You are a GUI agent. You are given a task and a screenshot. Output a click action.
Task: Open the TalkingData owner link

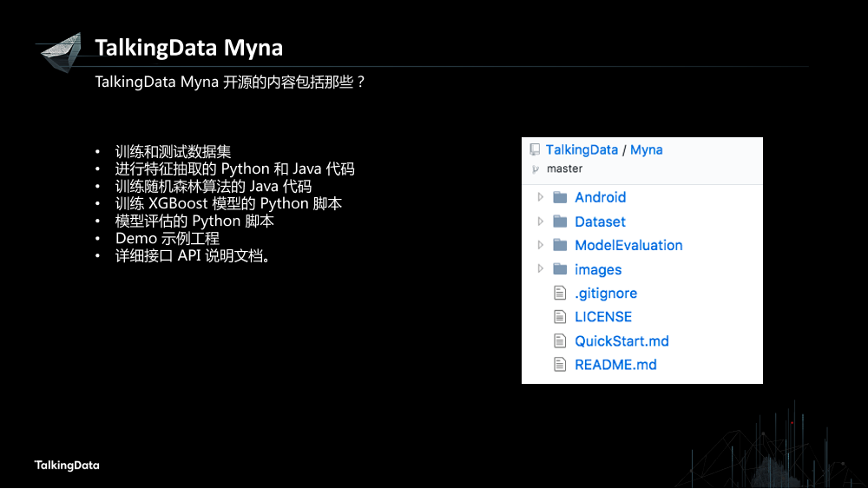pyautogui.click(x=582, y=149)
